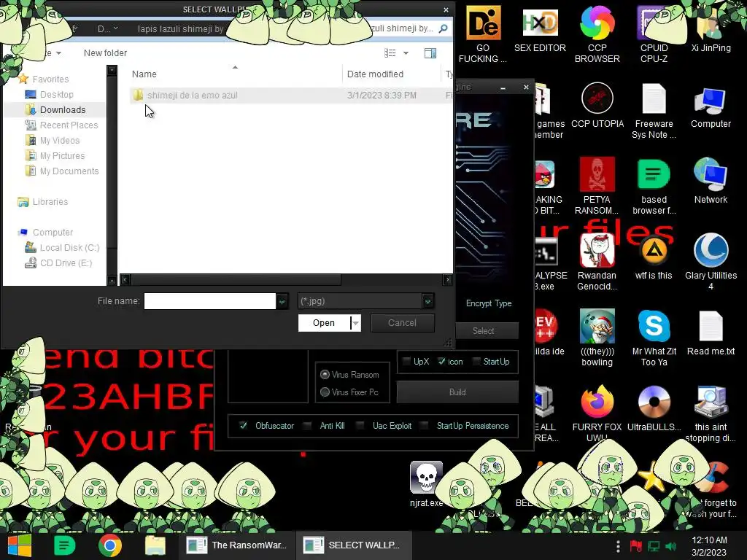Select Virus Ransom radio button
The image size is (747, 560).
coord(325,375)
